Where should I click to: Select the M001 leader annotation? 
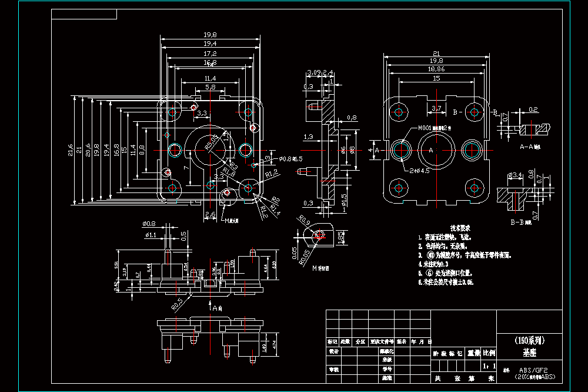435,128
